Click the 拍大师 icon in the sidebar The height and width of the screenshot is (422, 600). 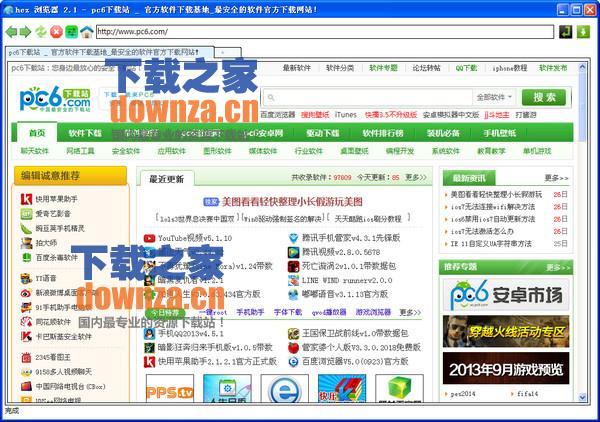pyautogui.click(x=26, y=243)
